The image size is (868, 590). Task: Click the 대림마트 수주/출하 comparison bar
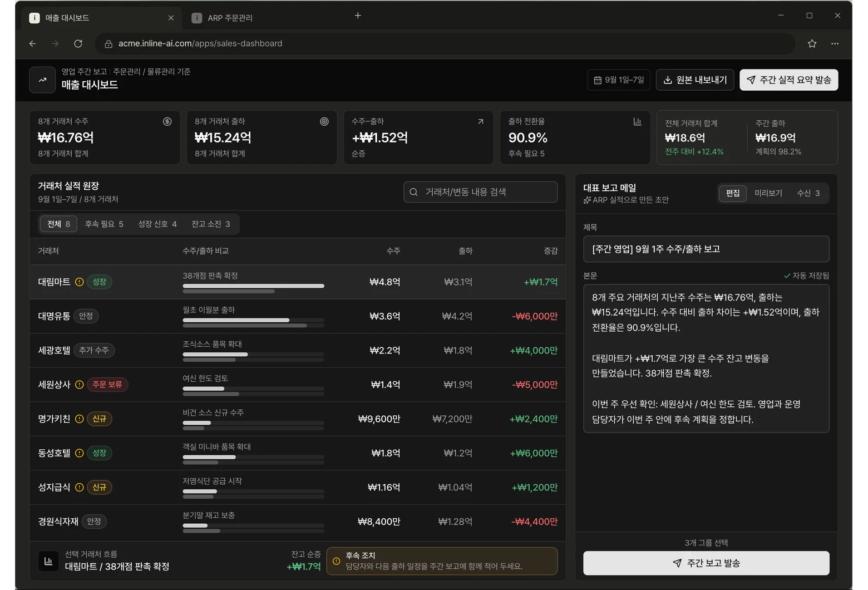coord(253,288)
